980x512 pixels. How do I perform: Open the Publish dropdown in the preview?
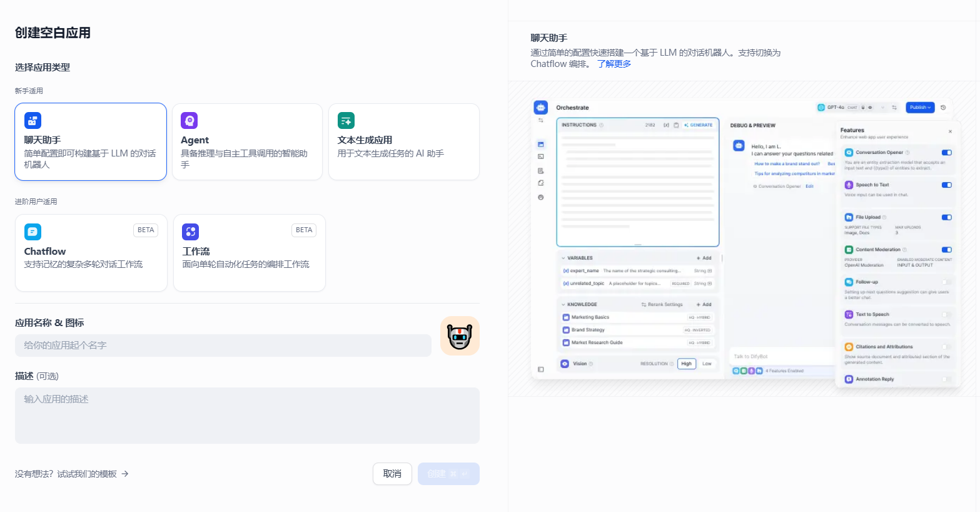[919, 107]
